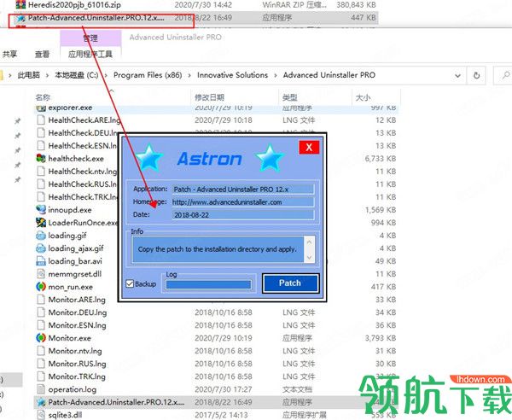Expand chevron after 本地磁盘 (C:) breadcrumb
This screenshot has width=512, height=420.
point(106,75)
